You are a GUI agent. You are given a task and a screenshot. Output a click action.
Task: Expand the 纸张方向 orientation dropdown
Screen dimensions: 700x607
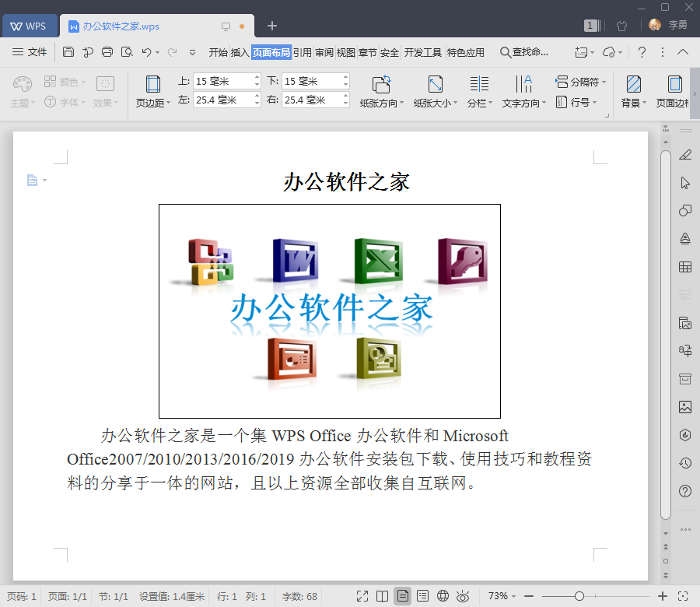(382, 92)
